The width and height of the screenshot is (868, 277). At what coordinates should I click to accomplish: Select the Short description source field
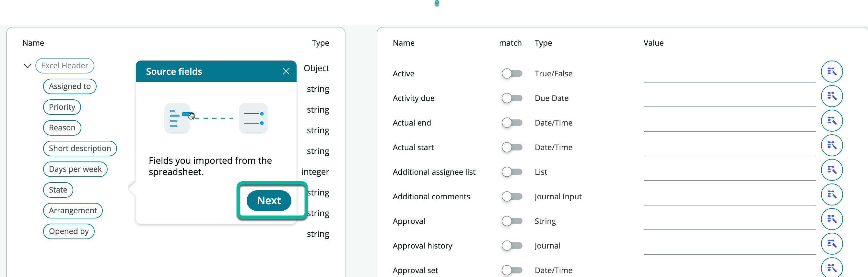click(79, 149)
